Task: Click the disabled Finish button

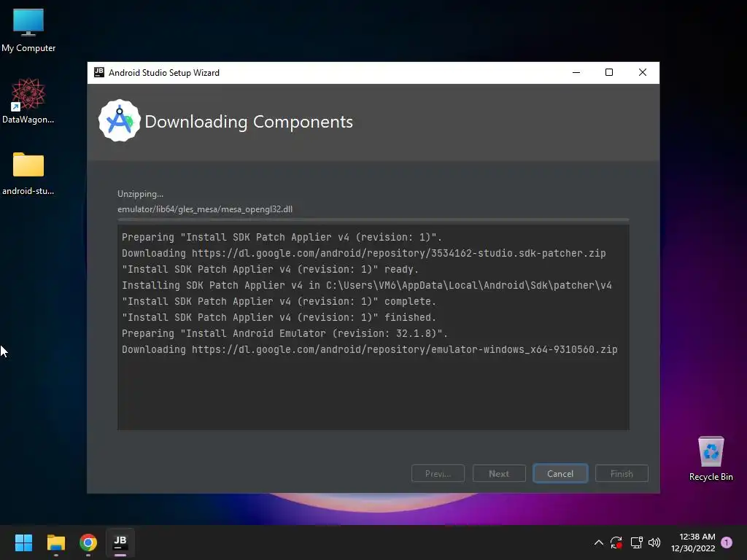Action: 622,473
